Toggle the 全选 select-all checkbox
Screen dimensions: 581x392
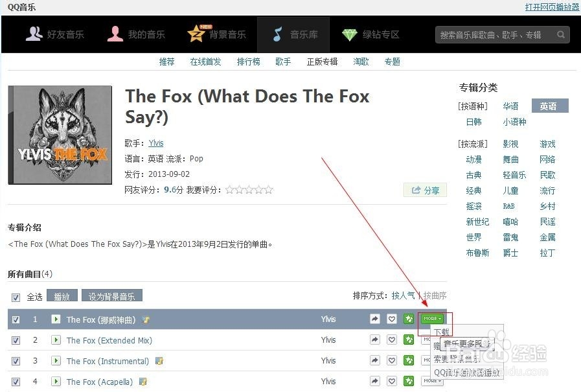pos(16,297)
